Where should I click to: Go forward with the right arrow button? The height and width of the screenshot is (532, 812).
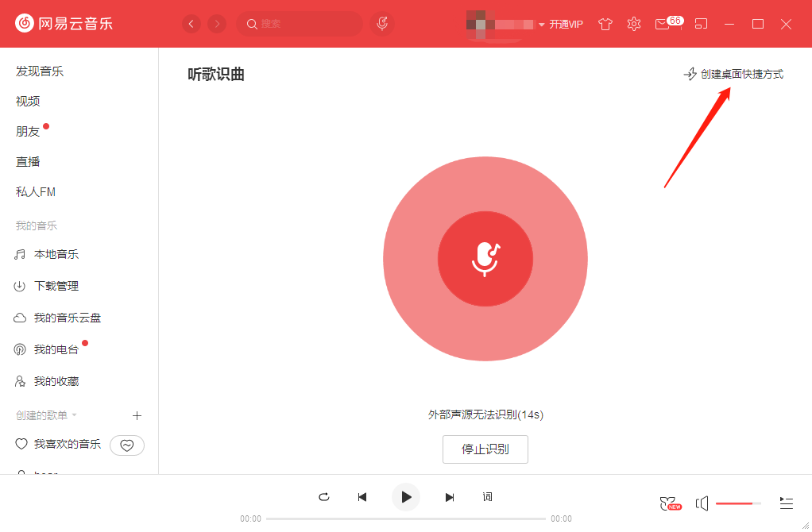[x=217, y=24]
